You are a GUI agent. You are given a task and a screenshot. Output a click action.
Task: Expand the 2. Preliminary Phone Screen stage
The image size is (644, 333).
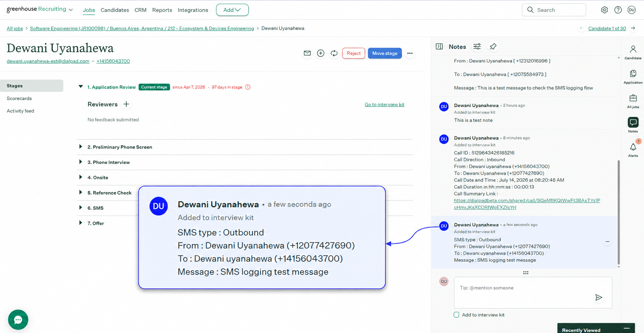click(80, 147)
